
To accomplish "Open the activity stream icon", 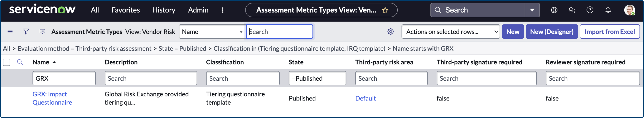I will click(x=42, y=32).
